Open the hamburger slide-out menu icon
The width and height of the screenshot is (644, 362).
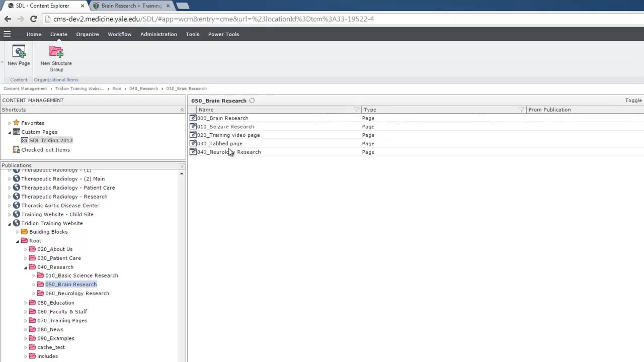[x=7, y=34]
